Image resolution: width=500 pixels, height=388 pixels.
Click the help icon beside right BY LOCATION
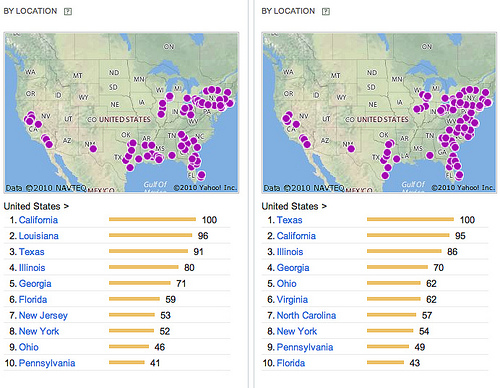pos(326,12)
